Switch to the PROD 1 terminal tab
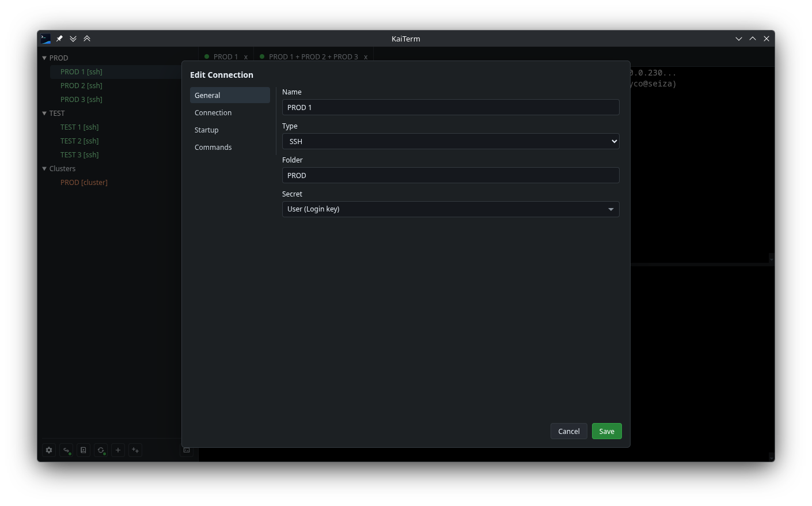Screen dimensions: 812x506 225,57
